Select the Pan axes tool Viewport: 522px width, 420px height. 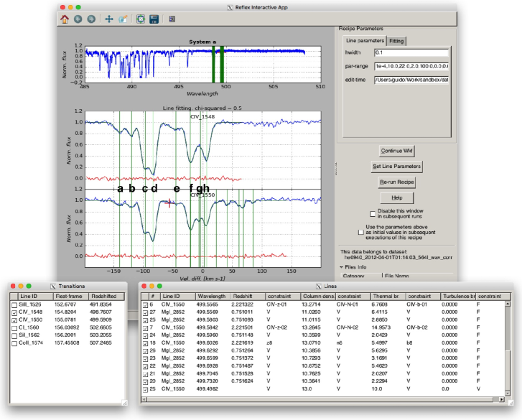click(108, 19)
